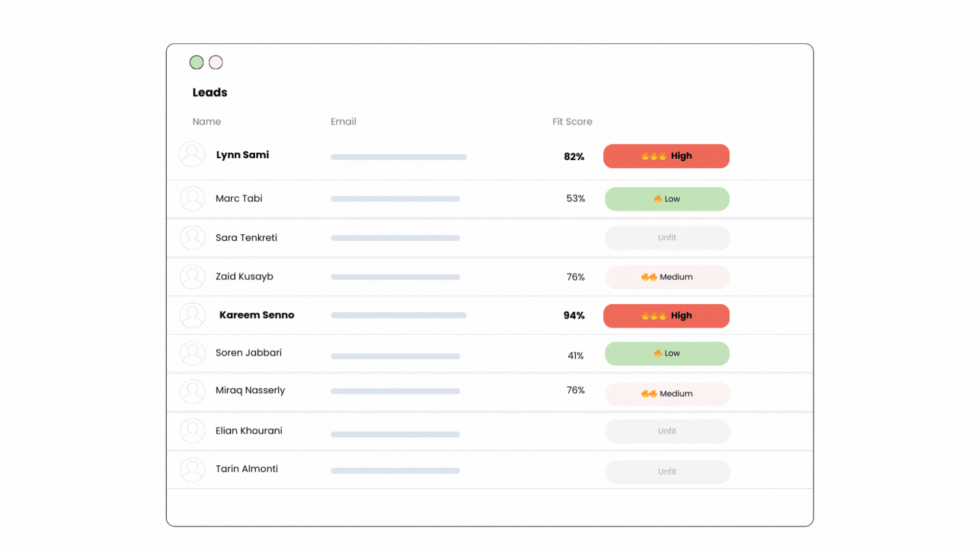Click Low badge for Marc Tabi
980x551 pixels.
(667, 199)
